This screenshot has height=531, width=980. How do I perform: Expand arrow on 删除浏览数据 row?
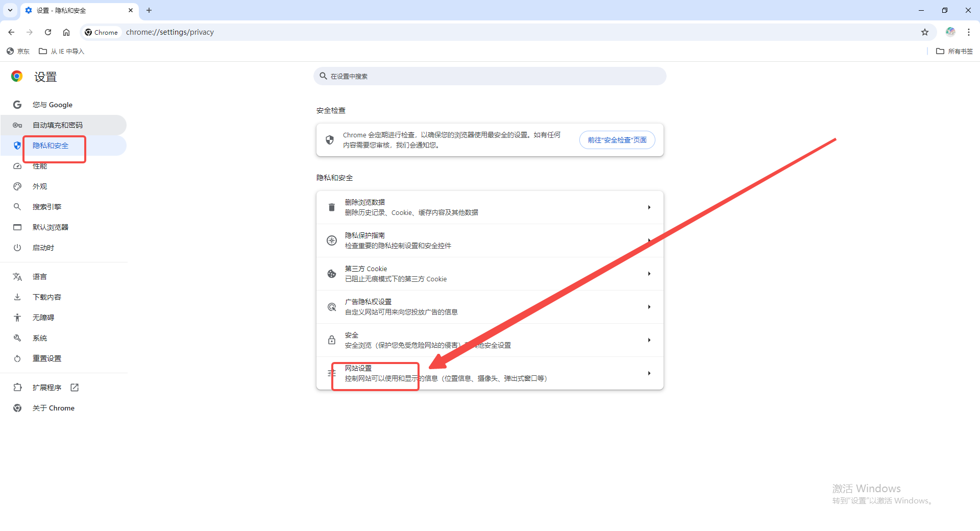pos(649,207)
